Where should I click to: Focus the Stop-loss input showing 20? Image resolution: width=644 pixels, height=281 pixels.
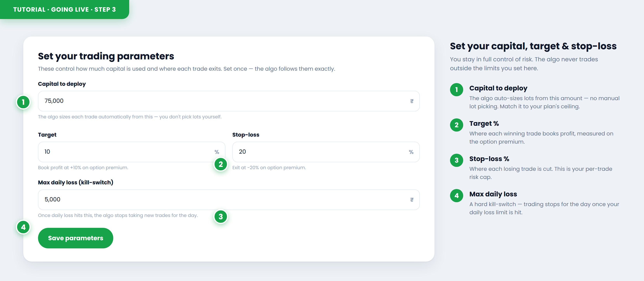pos(326,152)
